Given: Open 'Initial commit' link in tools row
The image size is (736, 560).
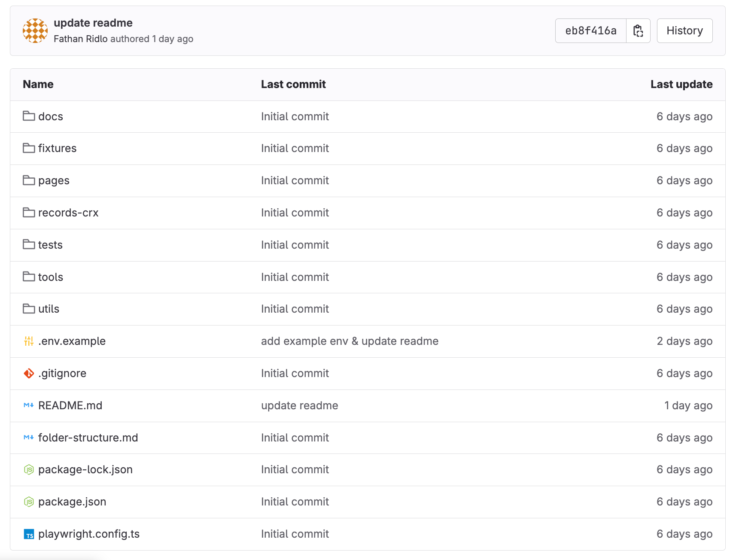Looking at the screenshot, I should [295, 277].
